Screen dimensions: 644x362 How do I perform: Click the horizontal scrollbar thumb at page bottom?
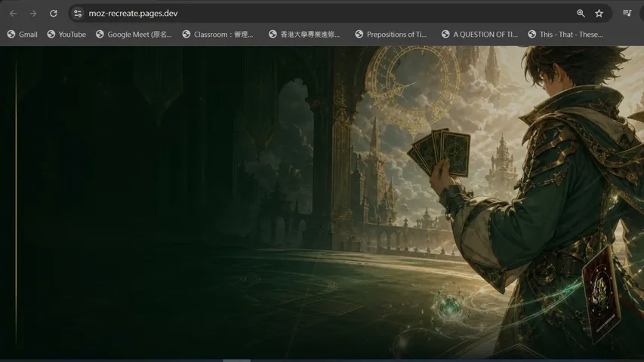236,360
